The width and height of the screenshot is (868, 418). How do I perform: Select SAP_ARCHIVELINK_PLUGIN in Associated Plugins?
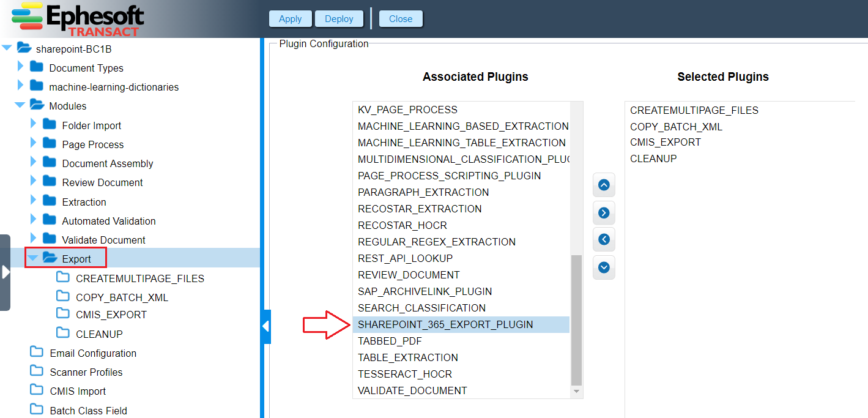click(x=461, y=291)
